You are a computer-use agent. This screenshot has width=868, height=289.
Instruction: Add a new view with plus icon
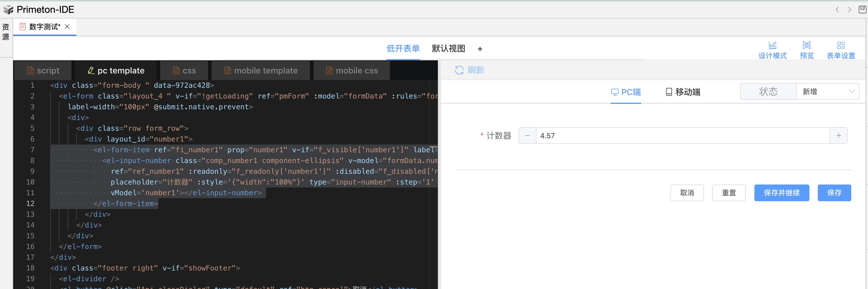coord(480,49)
